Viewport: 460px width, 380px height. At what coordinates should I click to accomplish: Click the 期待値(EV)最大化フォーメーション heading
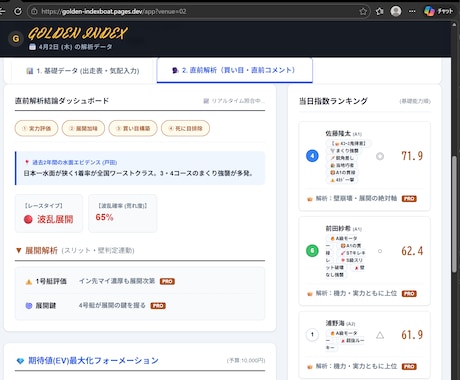pos(93,361)
